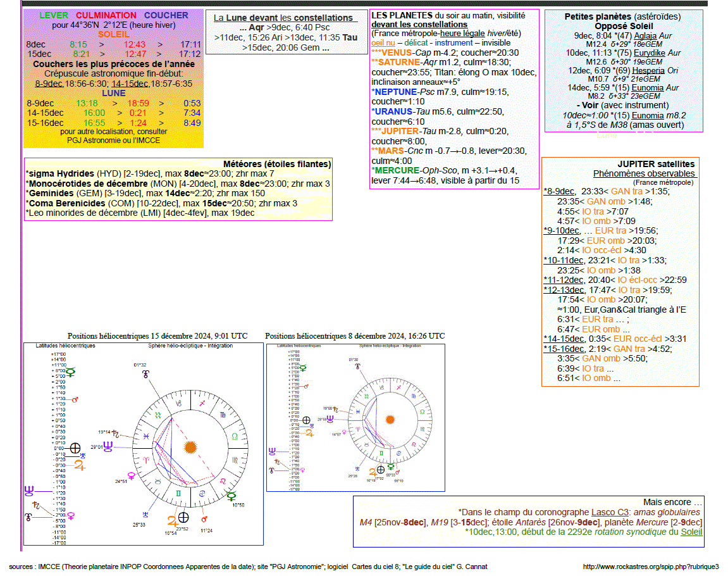
Task: Click the 'Geminides' meteor shower name
Action: click(51, 193)
